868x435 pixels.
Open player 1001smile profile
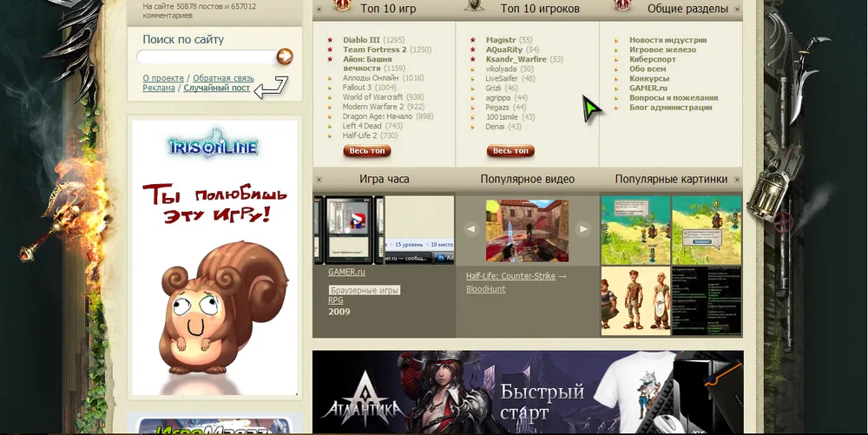point(502,116)
